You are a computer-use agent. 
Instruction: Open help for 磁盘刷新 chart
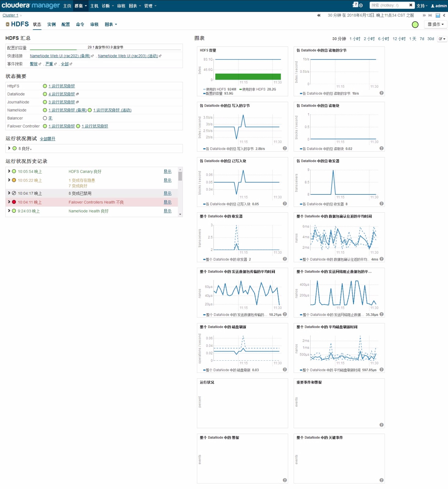tap(285, 370)
